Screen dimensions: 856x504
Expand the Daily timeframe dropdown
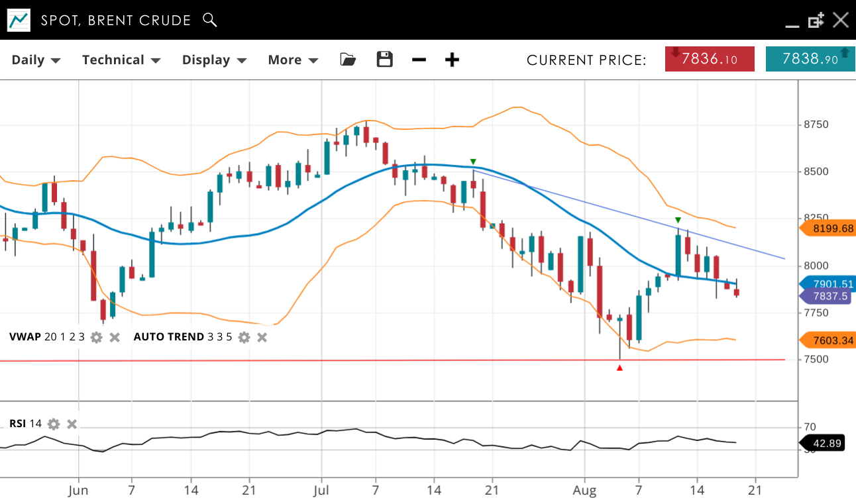tap(36, 60)
